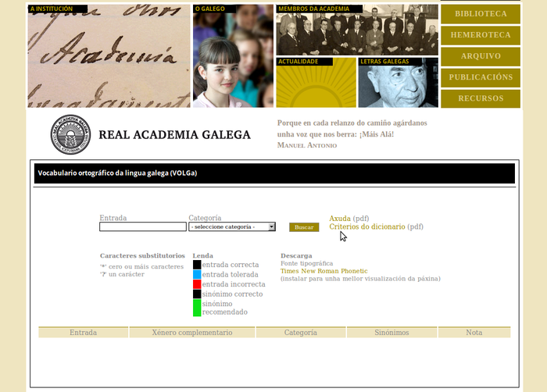Open the Letras Galegas portrait tile
The height and width of the screenshot is (392, 547).
[x=398, y=83]
